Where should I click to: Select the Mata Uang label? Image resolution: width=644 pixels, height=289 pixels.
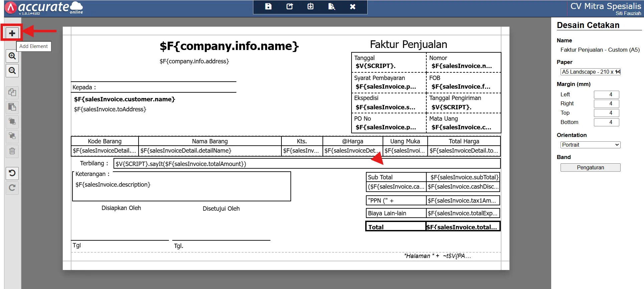(443, 119)
